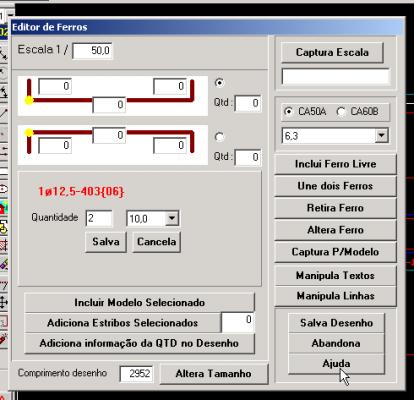Click the Salva button under Quantidade
The width and height of the screenshot is (414, 400).
pyautogui.click(x=106, y=242)
